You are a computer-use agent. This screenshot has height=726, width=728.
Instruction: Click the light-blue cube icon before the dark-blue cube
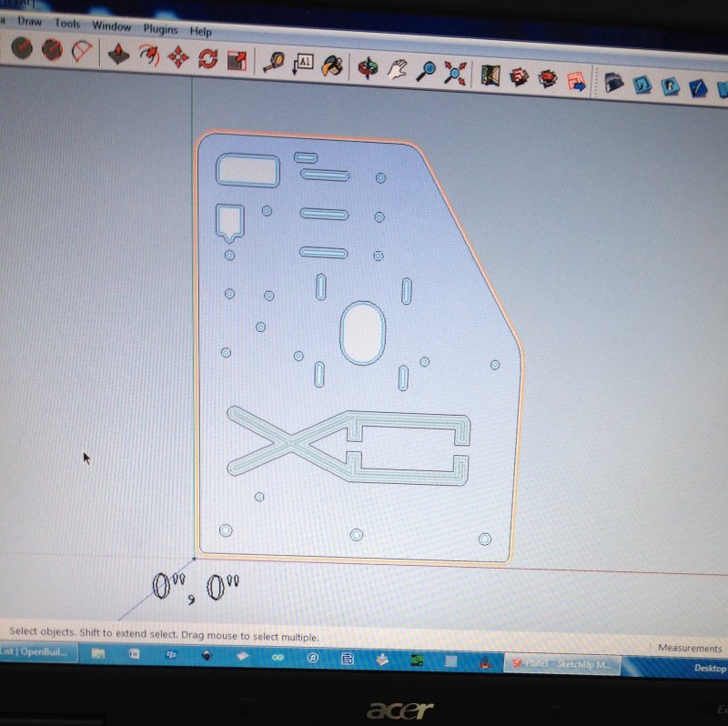pos(670,86)
